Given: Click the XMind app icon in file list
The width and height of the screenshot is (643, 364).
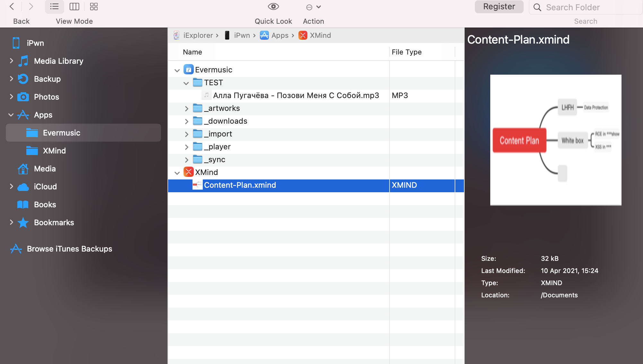Looking at the screenshot, I should (x=189, y=172).
